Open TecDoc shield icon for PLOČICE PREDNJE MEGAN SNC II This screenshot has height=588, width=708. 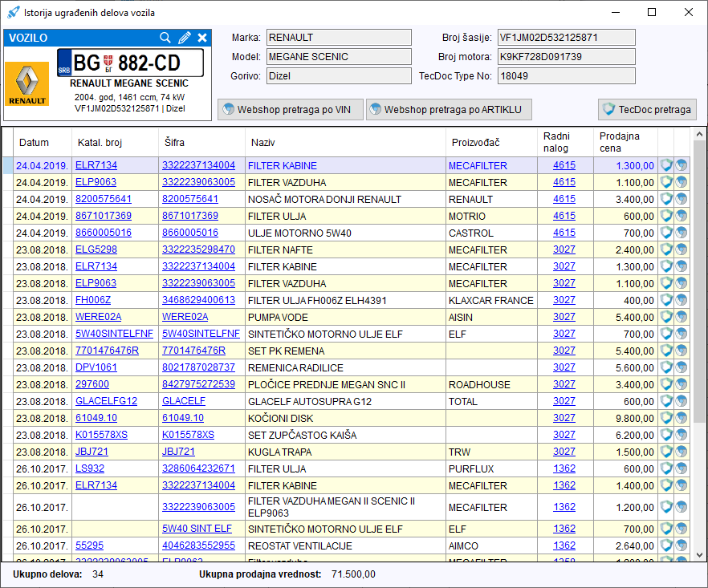click(666, 384)
